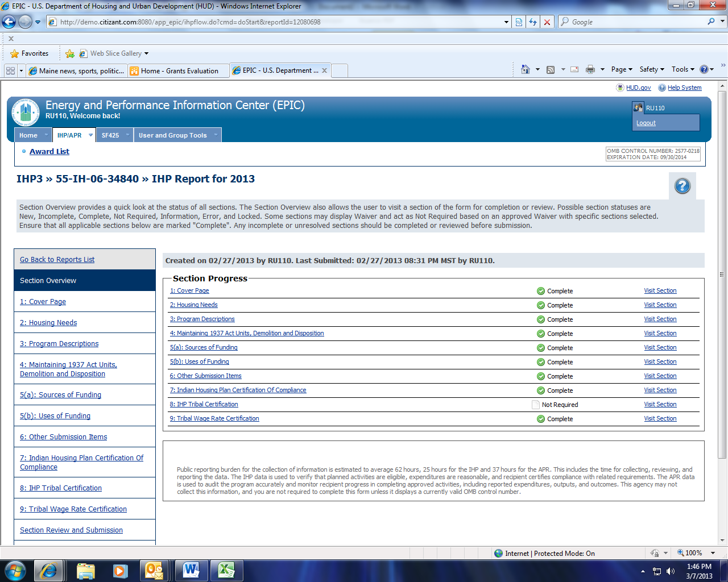
Task: Click the HUD.gov link
Action: (638, 88)
